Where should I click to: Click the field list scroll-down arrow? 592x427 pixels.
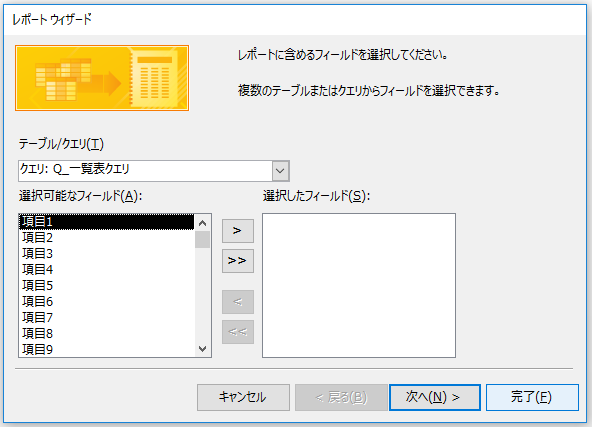(x=202, y=348)
